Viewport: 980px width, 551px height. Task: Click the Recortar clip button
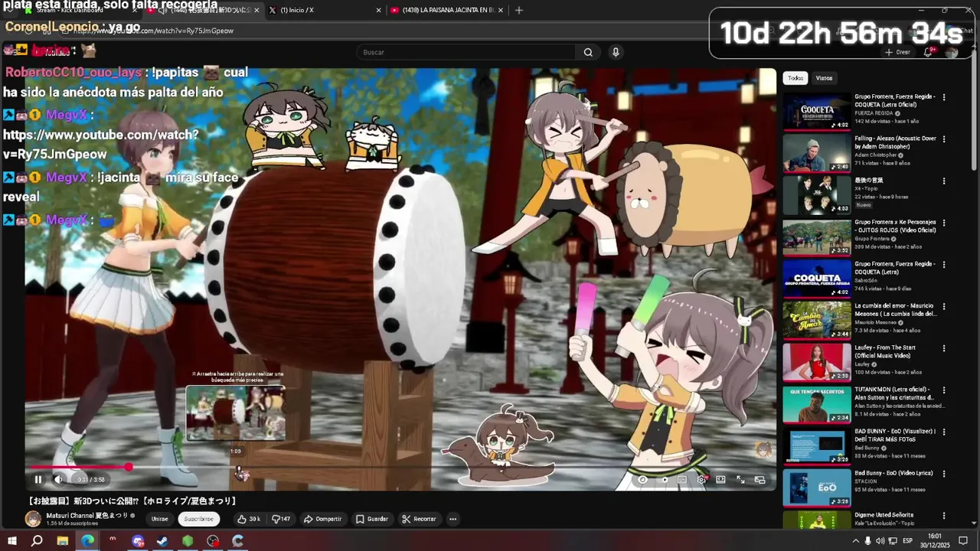click(x=419, y=519)
